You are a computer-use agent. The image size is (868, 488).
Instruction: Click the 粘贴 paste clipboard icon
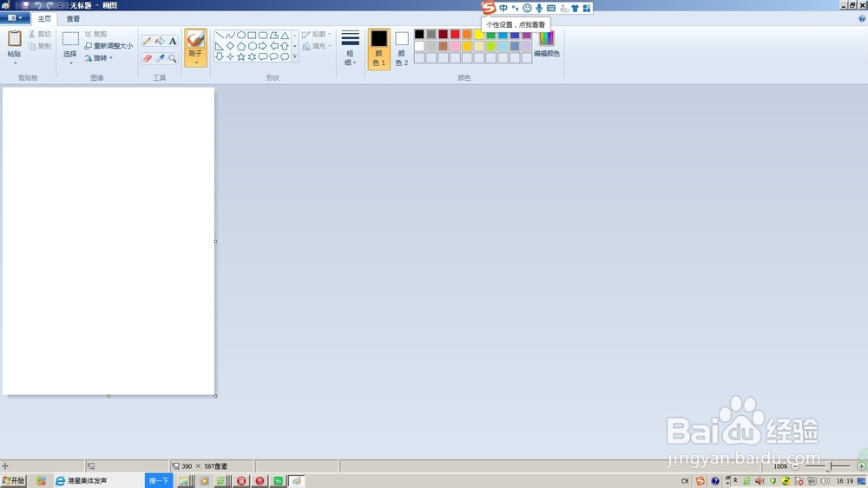(15, 38)
